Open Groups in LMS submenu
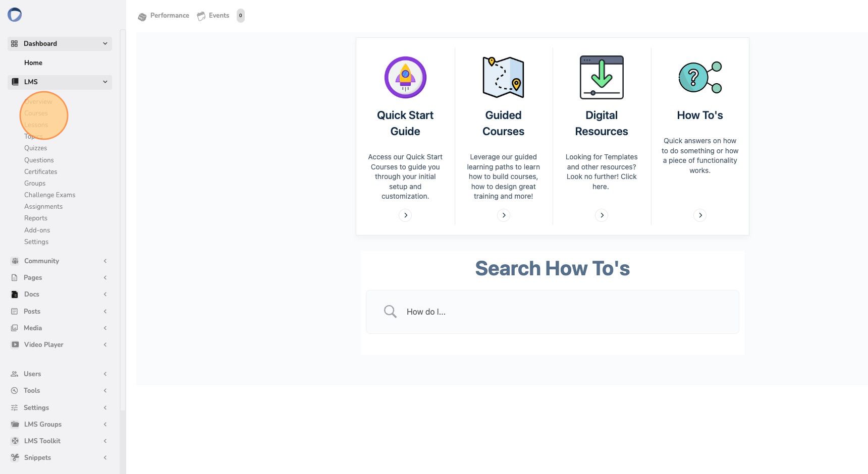The image size is (868, 474). click(35, 183)
